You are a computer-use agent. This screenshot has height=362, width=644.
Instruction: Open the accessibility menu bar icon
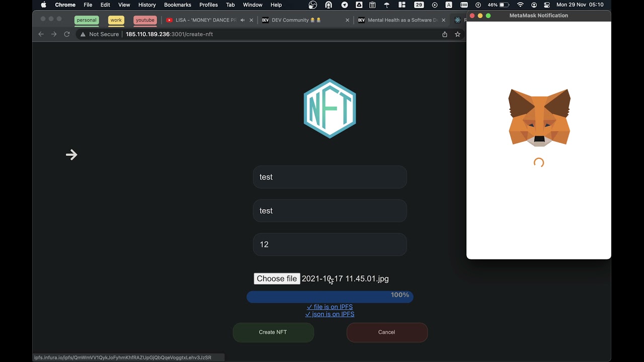(478, 5)
